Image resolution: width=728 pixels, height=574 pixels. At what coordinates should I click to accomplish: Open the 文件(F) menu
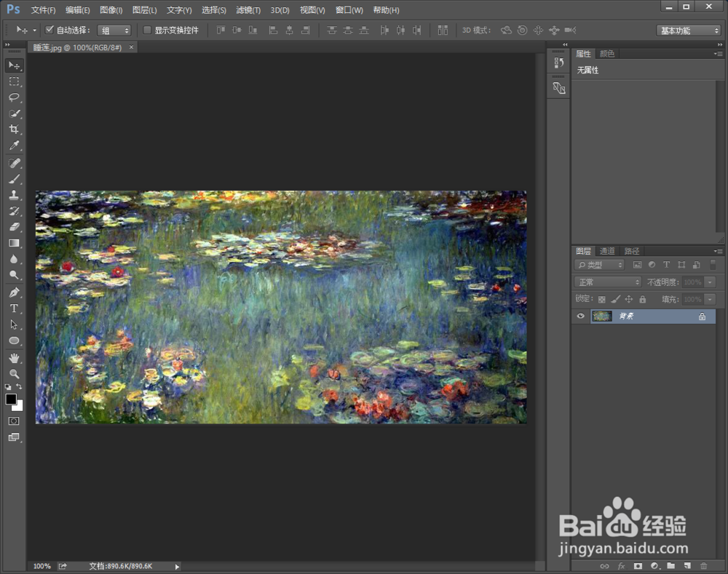(43, 10)
